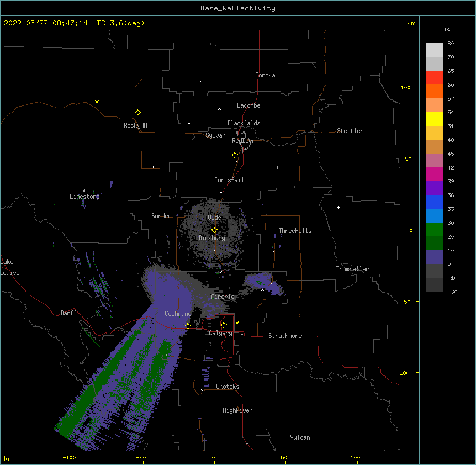
Task: Click the RedDeer city label
Action: pos(243,141)
